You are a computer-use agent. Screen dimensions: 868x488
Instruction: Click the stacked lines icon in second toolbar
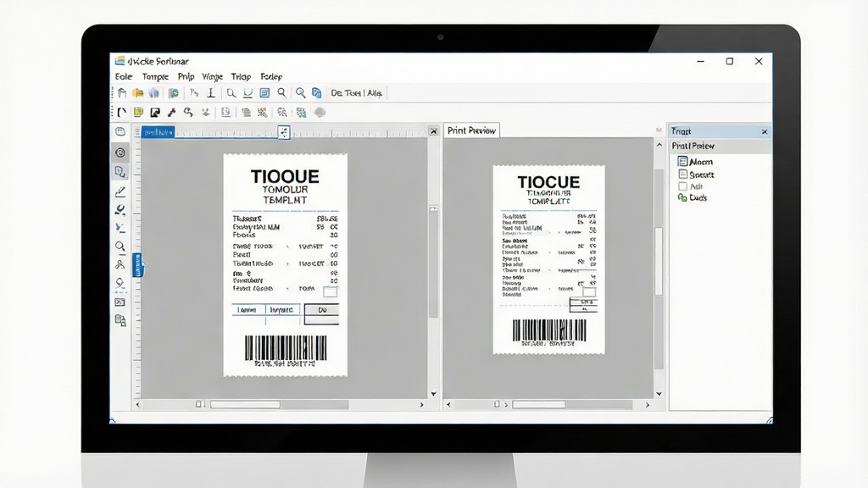click(247, 113)
